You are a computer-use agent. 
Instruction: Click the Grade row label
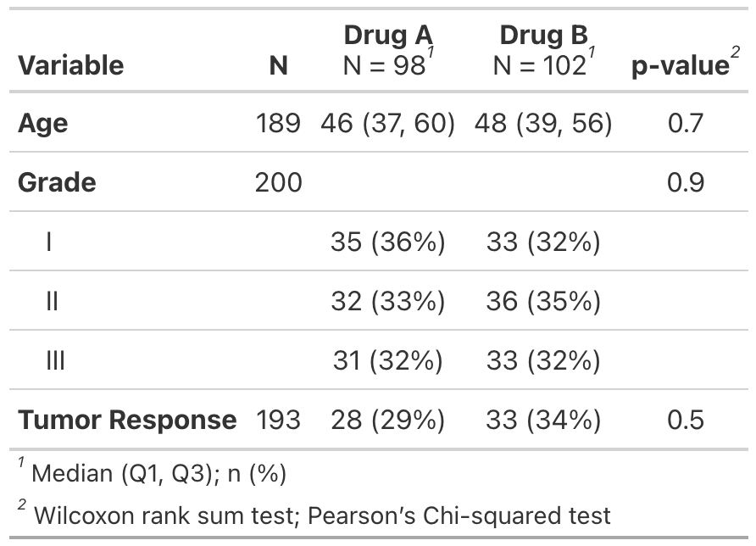[x=57, y=182]
